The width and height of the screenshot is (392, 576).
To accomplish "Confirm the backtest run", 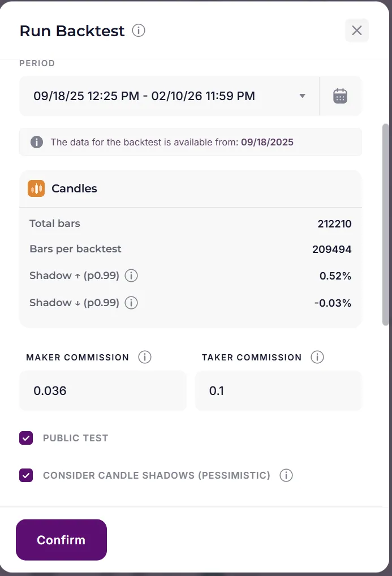I will [61, 540].
